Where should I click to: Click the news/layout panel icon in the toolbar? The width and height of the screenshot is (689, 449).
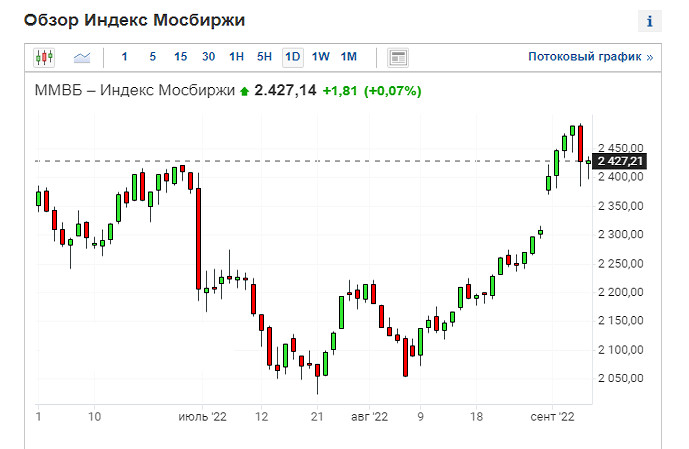398,57
